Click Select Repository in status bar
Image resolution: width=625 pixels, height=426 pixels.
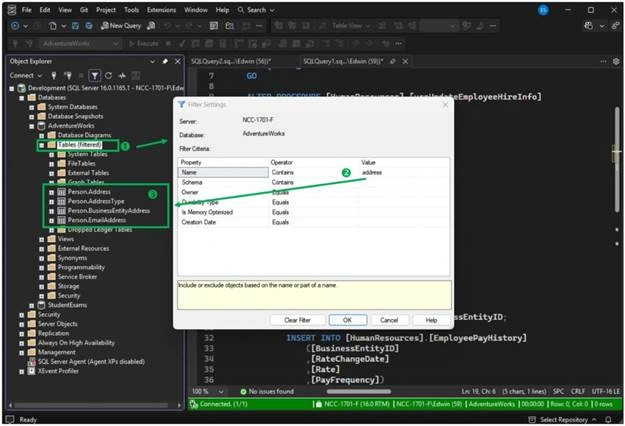(x=563, y=420)
